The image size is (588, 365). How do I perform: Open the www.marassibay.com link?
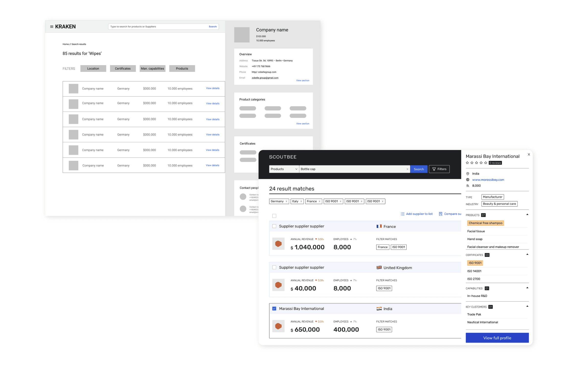point(488,180)
